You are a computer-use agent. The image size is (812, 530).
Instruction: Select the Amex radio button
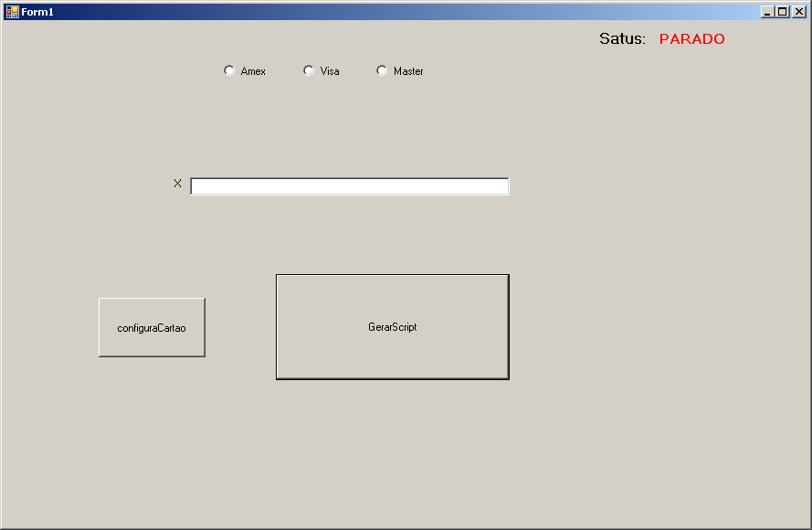(229, 70)
